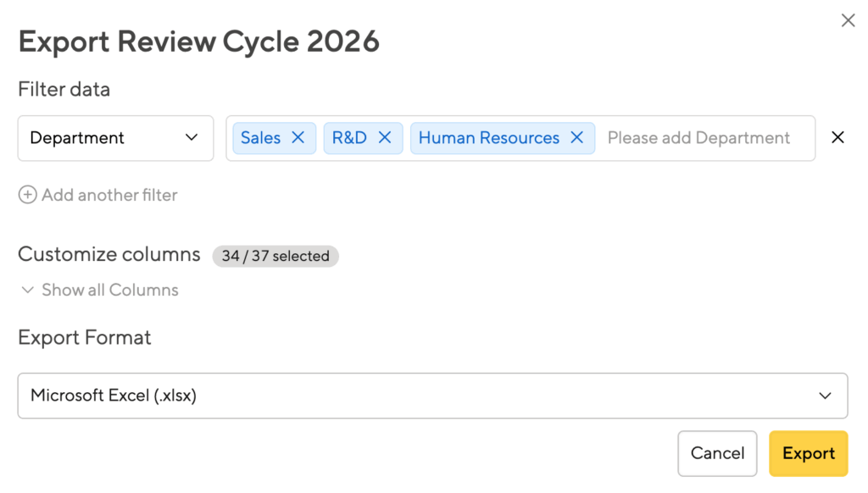Screen dimensions: 868x493
Task: Click the Add another filter link
Action: [109, 195]
